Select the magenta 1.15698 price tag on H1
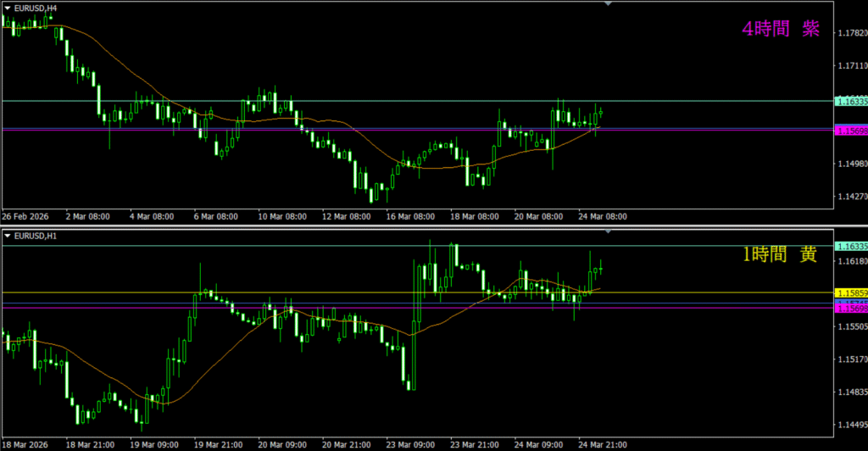Screen dimensions: 868x451 point(851,309)
